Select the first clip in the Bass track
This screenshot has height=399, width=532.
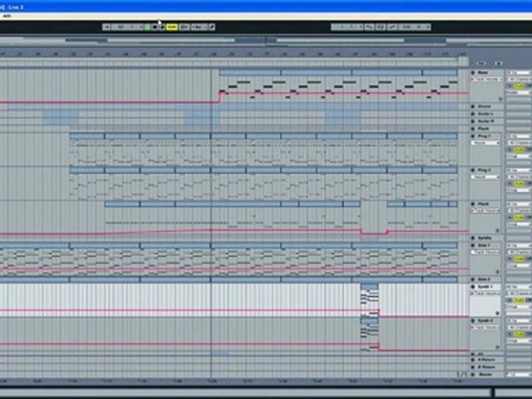[x=250, y=73]
